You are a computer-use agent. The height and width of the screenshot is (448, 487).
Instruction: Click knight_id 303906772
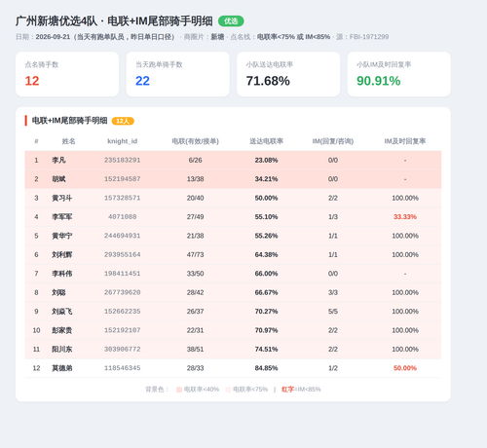(123, 350)
